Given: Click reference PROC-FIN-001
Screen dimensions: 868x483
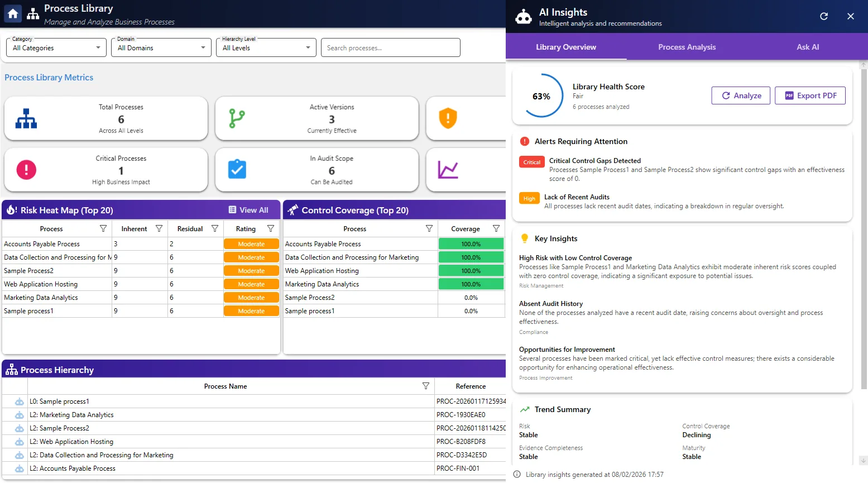Looking at the screenshot, I should point(458,468).
